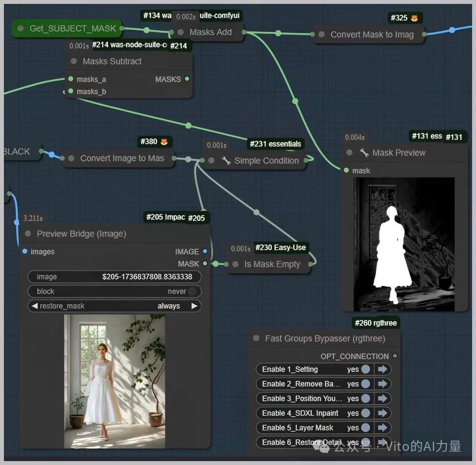The height and width of the screenshot is (465, 476).
Task: Collapse the Masks Subtract node
Action: coord(74,61)
